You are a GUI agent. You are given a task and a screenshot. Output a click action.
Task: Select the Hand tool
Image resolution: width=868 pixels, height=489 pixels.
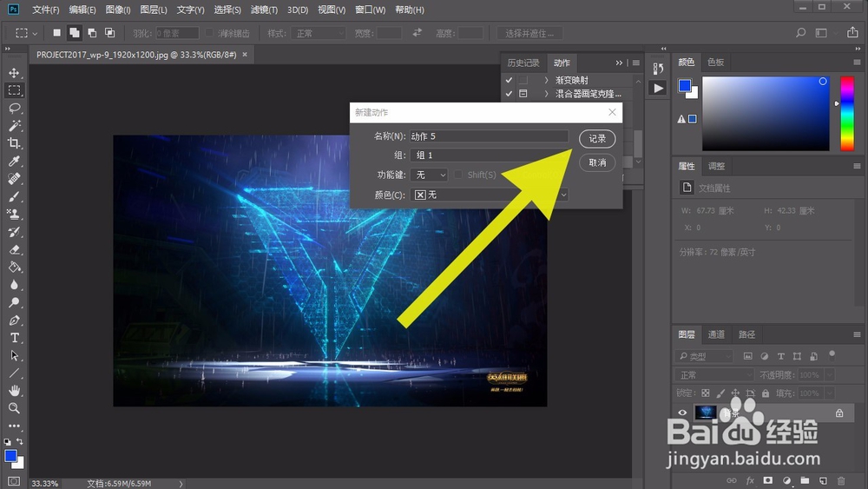coord(15,391)
